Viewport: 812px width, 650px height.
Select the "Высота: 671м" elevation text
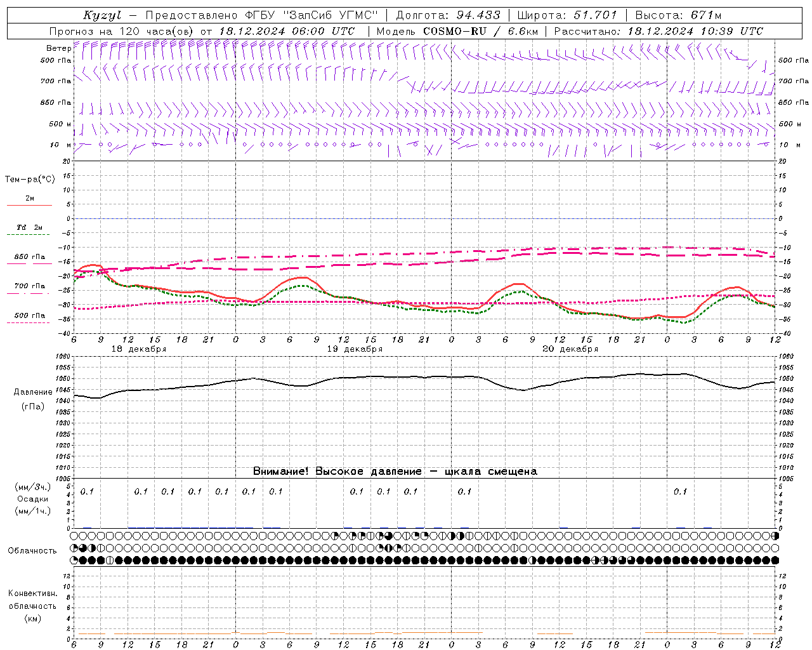678,15
